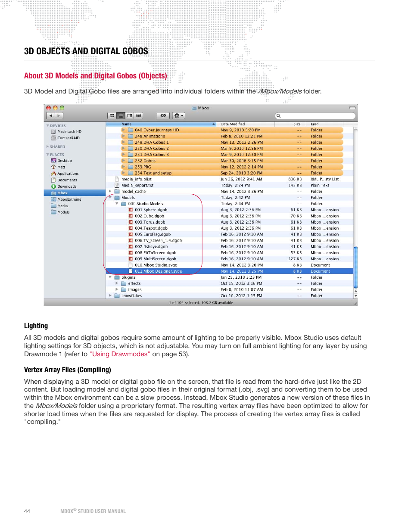Image resolution: width=411 pixels, height=532 pixels.
Task: Sort file list by Date Modified column
Action: (246, 124)
